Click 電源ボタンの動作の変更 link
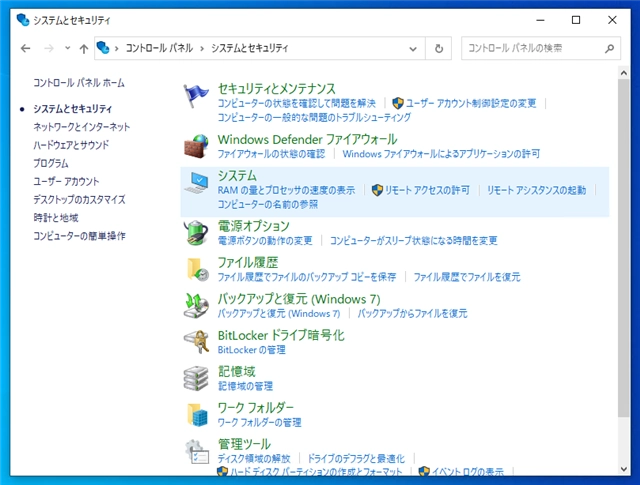640x485 pixels. coord(265,241)
